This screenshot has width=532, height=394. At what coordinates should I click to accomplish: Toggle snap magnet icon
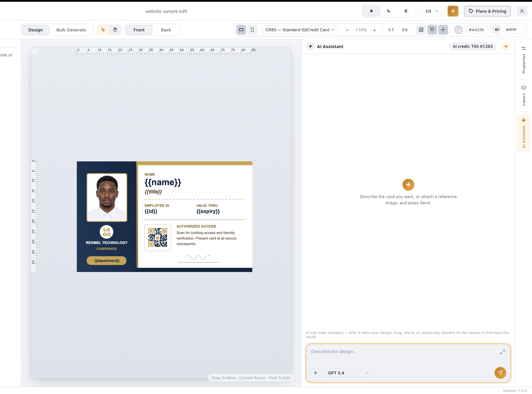point(432,30)
